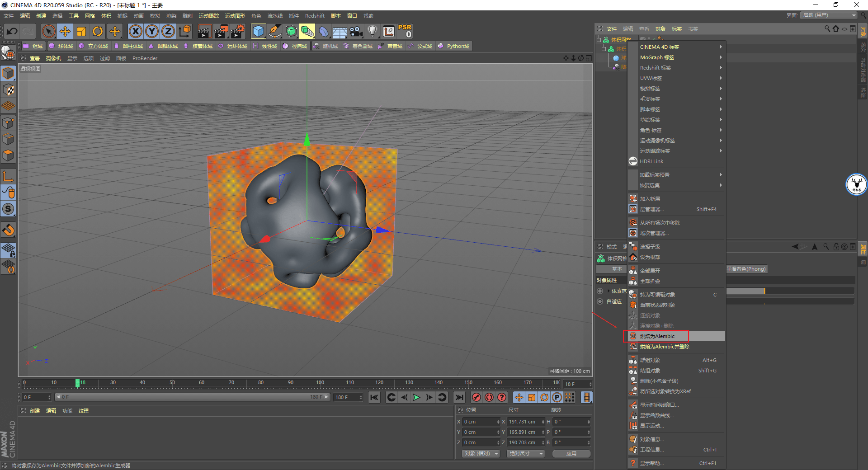The width and height of the screenshot is (868, 470).
Task: Select the Rotate tool
Action: (x=98, y=31)
